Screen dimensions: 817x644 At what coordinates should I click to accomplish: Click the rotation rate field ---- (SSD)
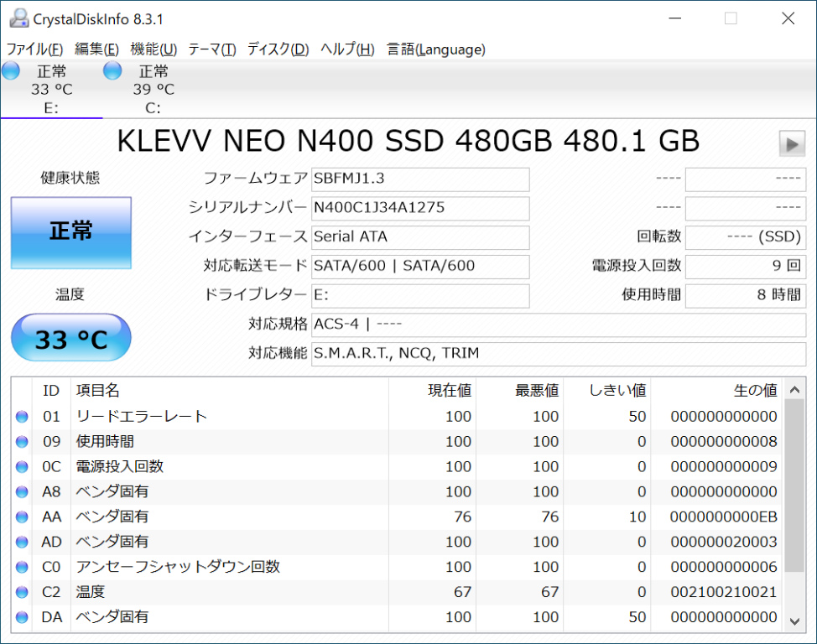click(746, 237)
